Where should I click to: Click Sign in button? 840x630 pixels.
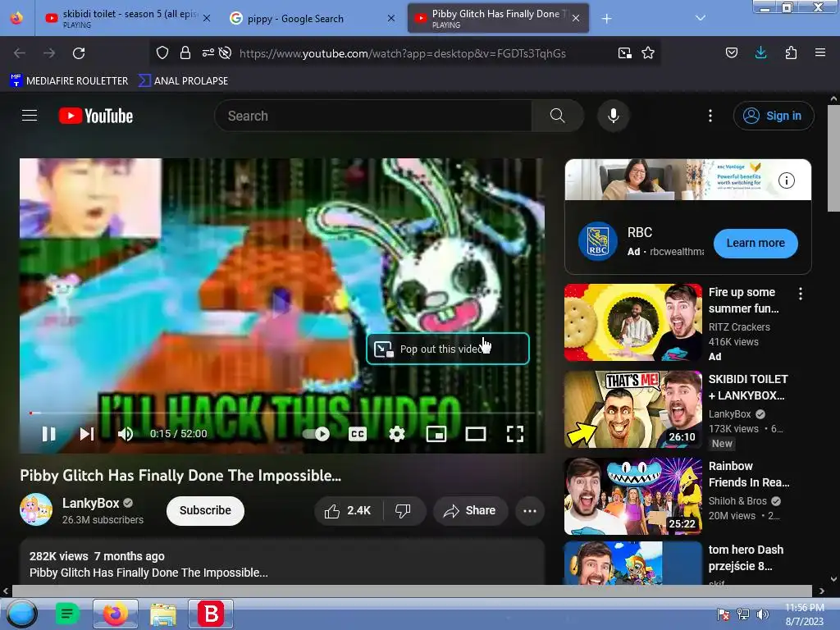point(774,116)
